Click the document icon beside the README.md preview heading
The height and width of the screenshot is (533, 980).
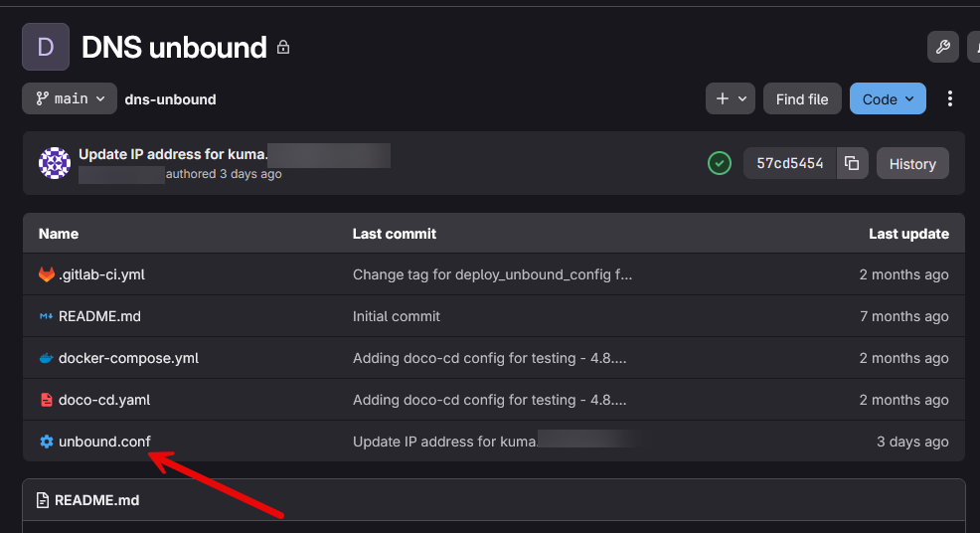pos(43,500)
